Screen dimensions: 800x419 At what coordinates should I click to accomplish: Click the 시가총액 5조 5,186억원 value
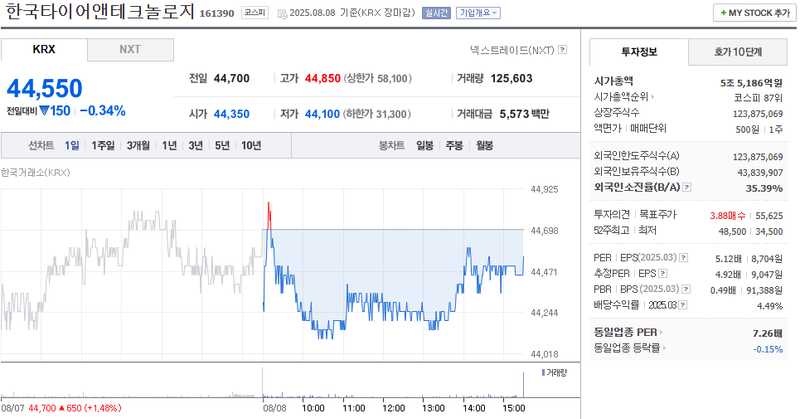[751, 83]
